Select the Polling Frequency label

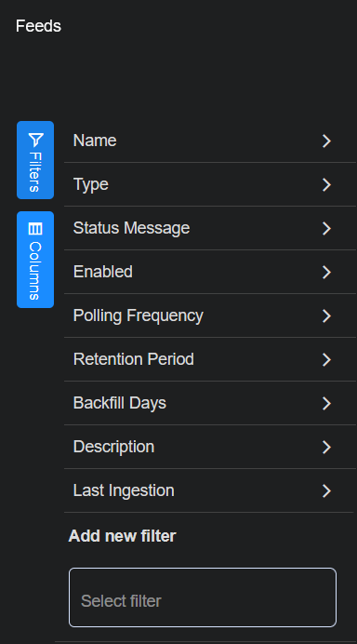(x=139, y=315)
